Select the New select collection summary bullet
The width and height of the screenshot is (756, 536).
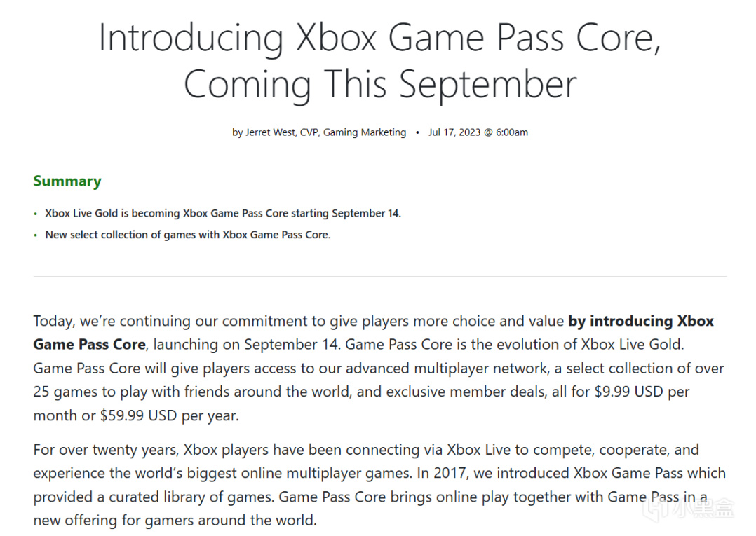pos(187,235)
